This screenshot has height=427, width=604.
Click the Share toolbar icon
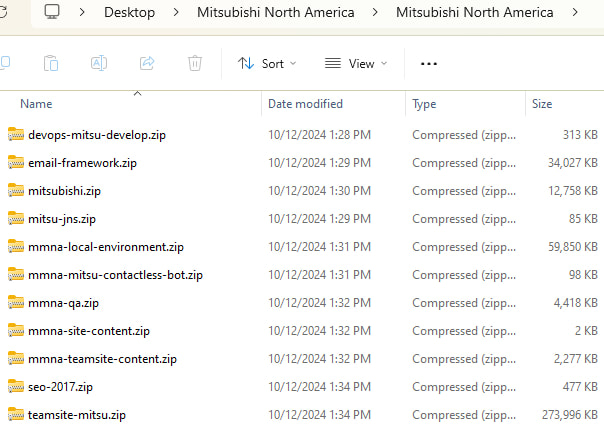[147, 63]
